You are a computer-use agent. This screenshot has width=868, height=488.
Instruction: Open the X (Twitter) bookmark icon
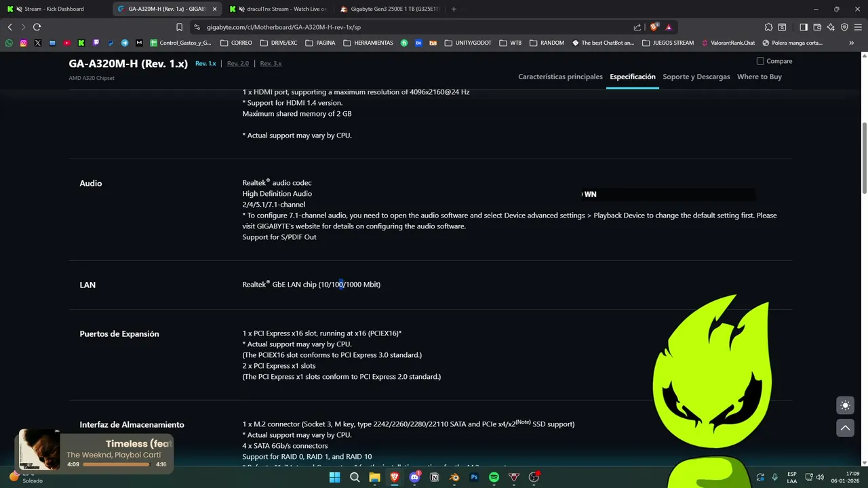pos(37,43)
